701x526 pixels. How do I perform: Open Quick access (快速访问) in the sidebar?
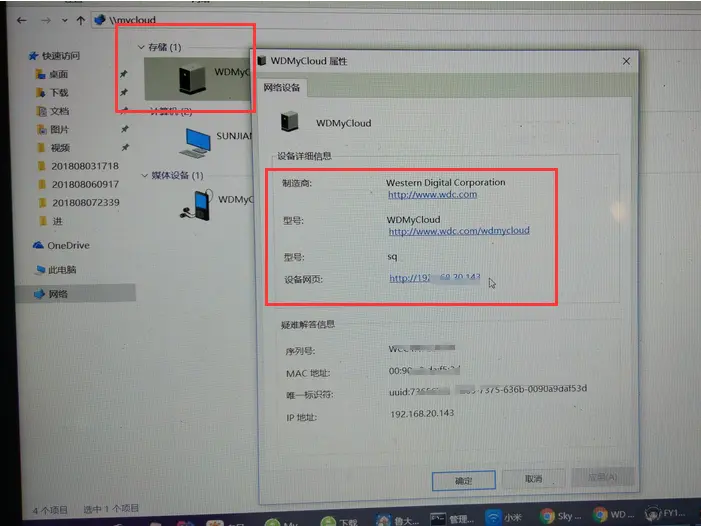point(54,56)
